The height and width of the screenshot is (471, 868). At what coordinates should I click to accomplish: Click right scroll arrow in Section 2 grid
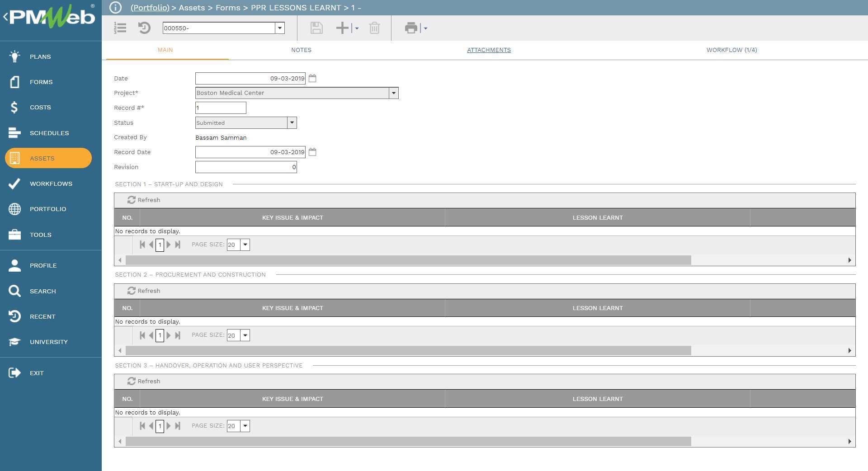[x=849, y=351]
